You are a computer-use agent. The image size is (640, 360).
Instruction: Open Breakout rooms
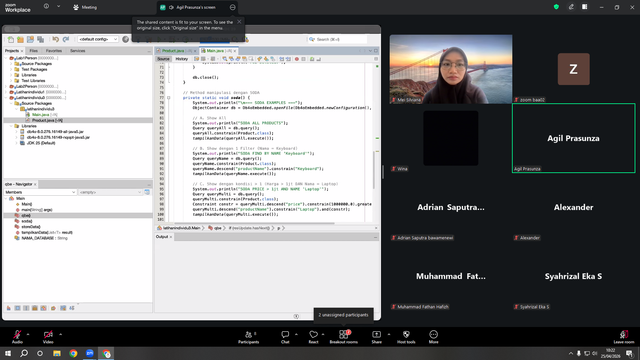click(344, 337)
